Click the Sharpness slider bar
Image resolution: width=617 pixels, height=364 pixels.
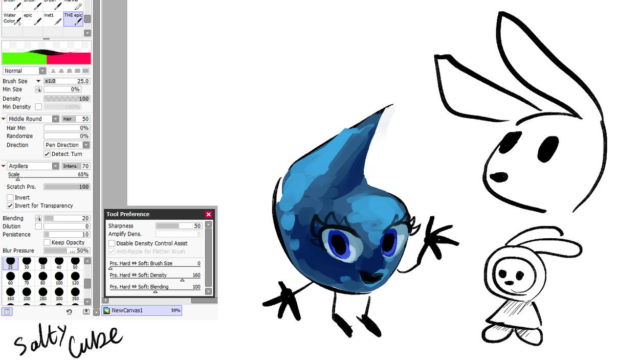pyautogui.click(x=179, y=226)
